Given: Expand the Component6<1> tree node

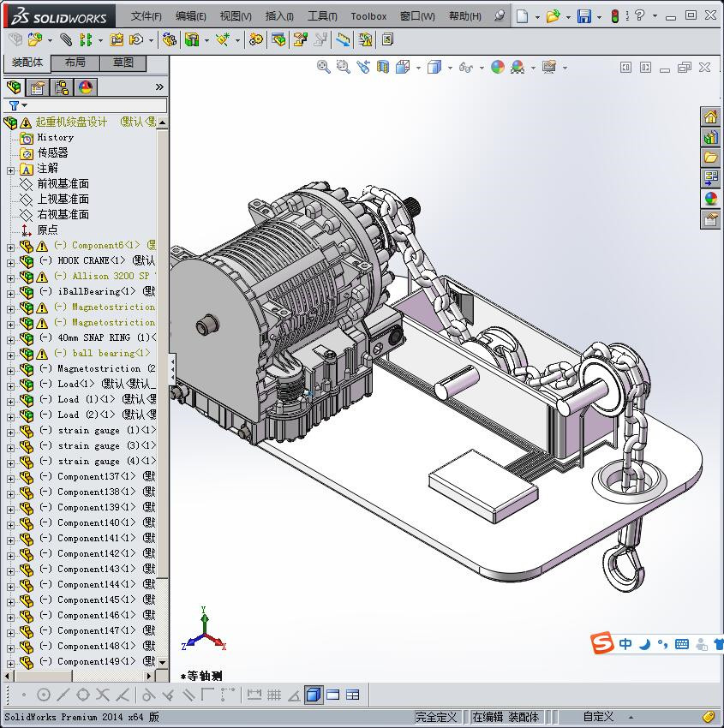Looking at the screenshot, I should point(11,247).
